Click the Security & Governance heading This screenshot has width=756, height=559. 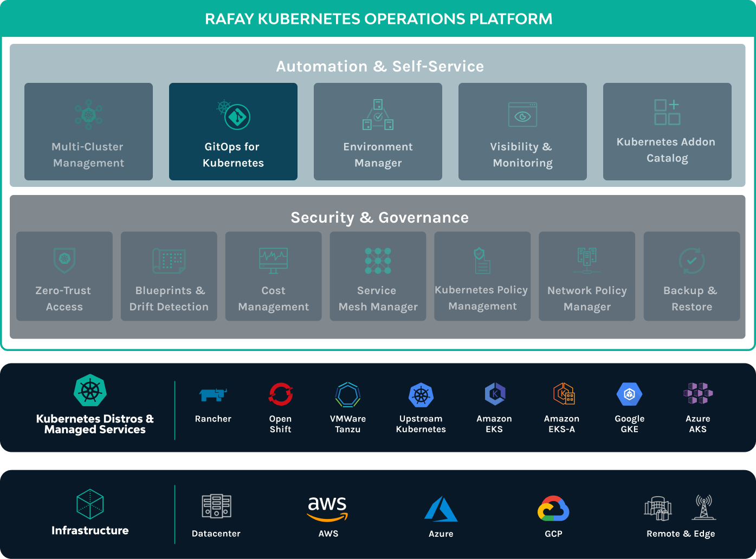click(x=379, y=217)
